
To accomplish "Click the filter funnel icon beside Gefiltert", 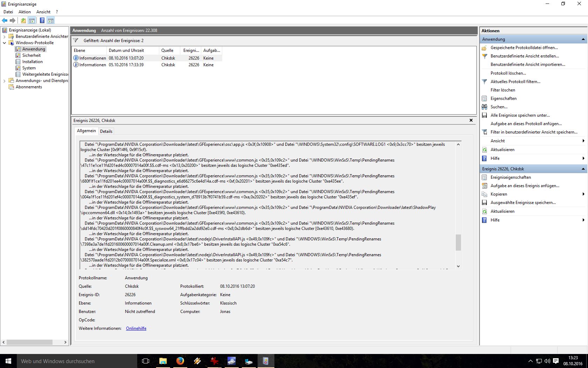I will coord(76,41).
